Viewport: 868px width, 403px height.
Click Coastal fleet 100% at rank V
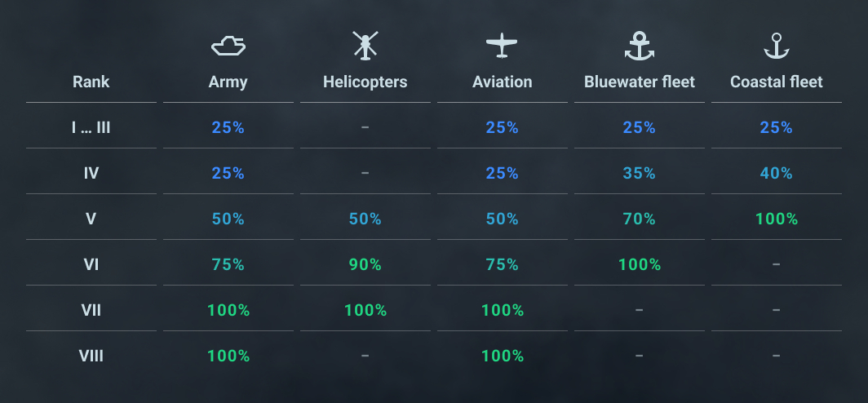(x=777, y=219)
